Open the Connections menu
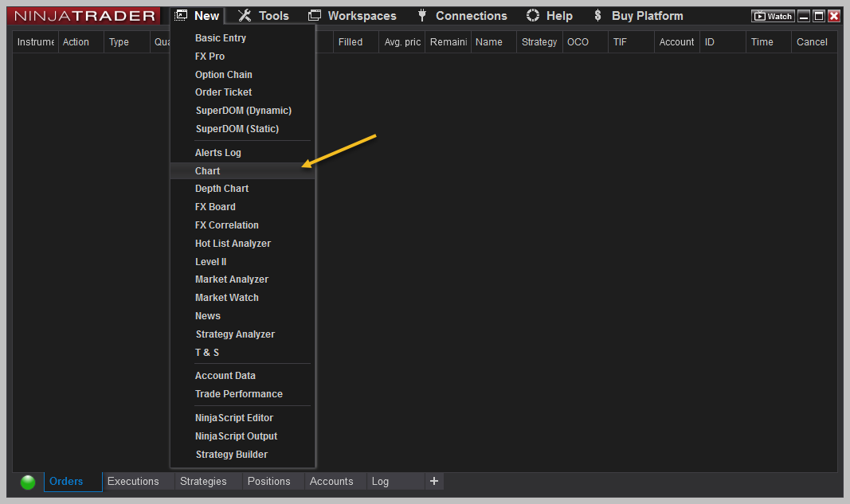 tap(461, 16)
